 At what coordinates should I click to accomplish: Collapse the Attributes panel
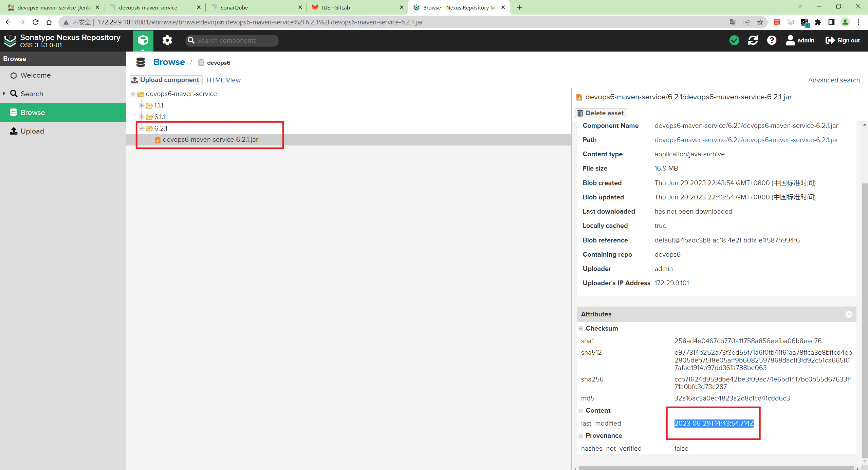coord(849,314)
